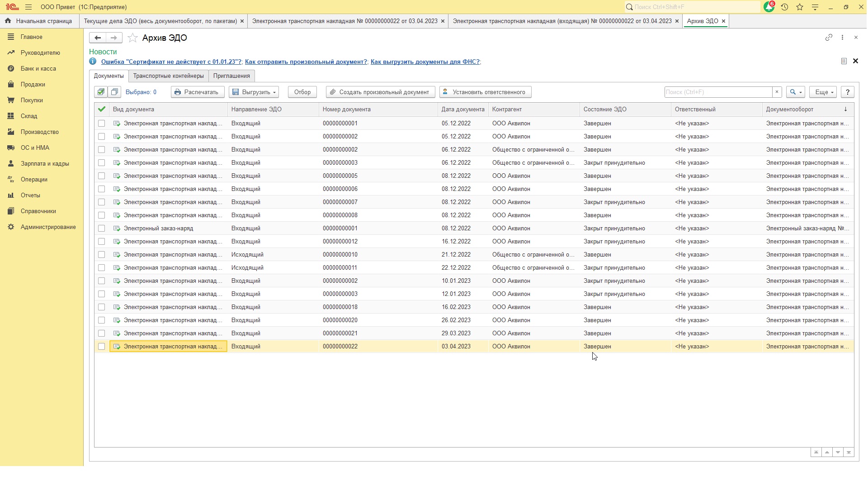Open the history clock icon
The width and height of the screenshot is (868, 481).
coord(785,7)
